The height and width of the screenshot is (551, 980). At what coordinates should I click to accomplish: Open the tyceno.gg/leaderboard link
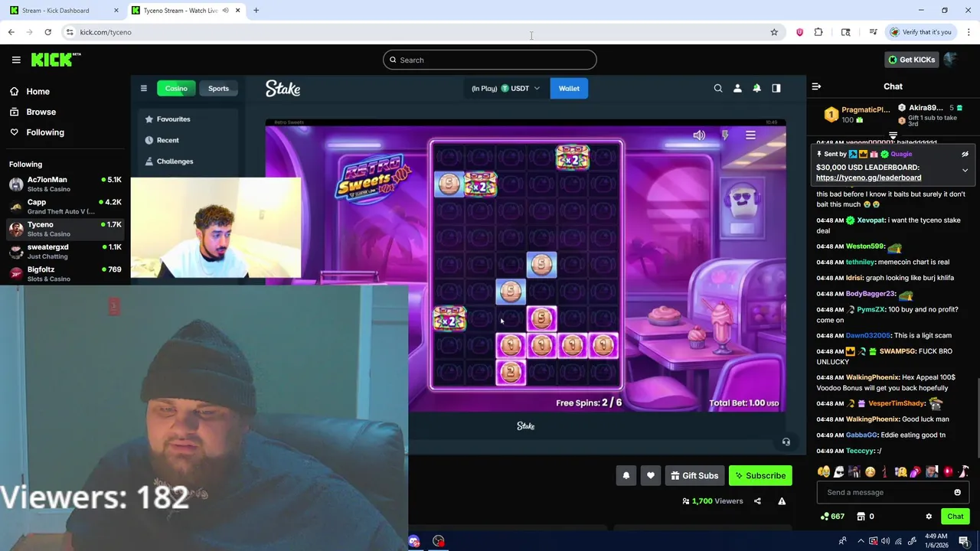click(x=868, y=178)
